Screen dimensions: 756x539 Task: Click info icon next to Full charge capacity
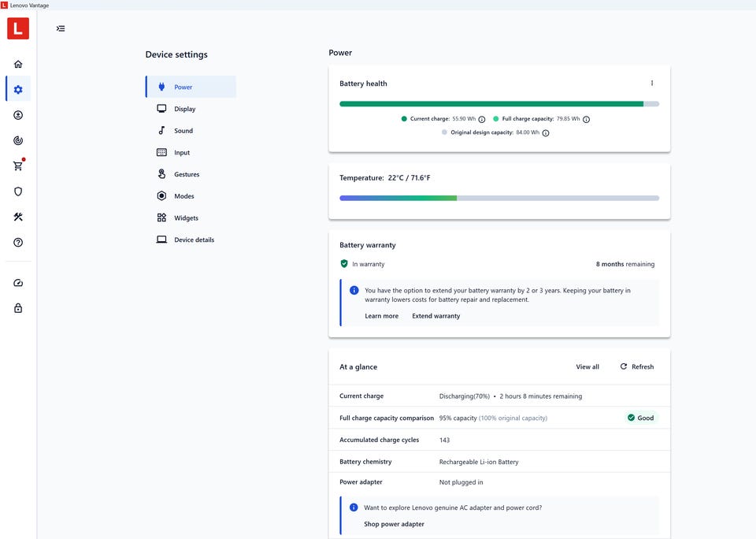586,119
